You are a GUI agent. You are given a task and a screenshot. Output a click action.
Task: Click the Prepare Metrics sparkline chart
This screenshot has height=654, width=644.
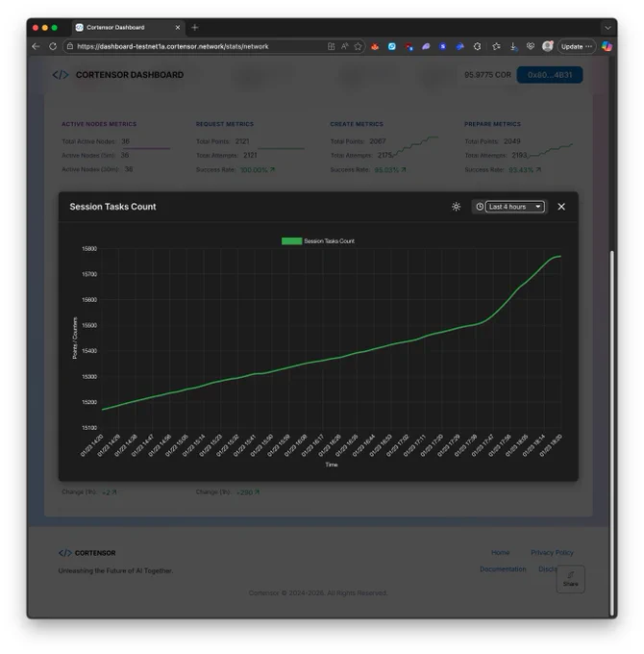[x=550, y=151]
